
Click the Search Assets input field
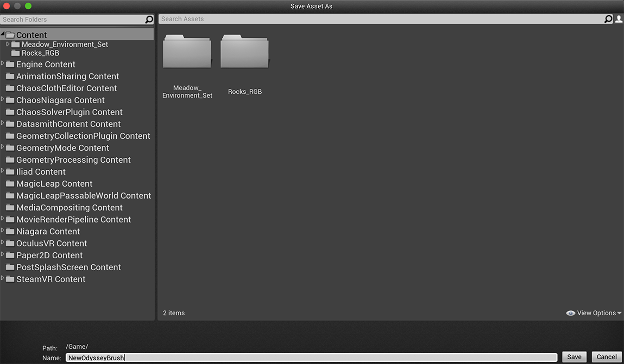click(326, 18)
